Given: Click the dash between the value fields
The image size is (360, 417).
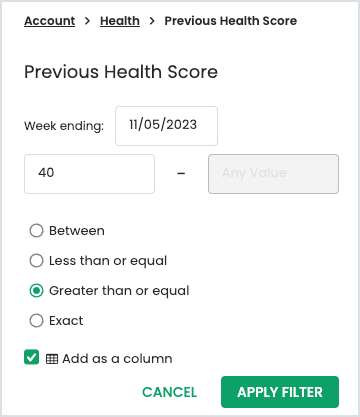Looking at the screenshot, I should pyautogui.click(x=181, y=173).
